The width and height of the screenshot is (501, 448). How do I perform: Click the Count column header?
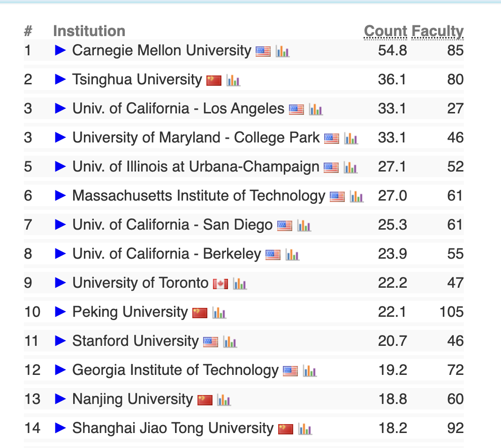coord(386,31)
